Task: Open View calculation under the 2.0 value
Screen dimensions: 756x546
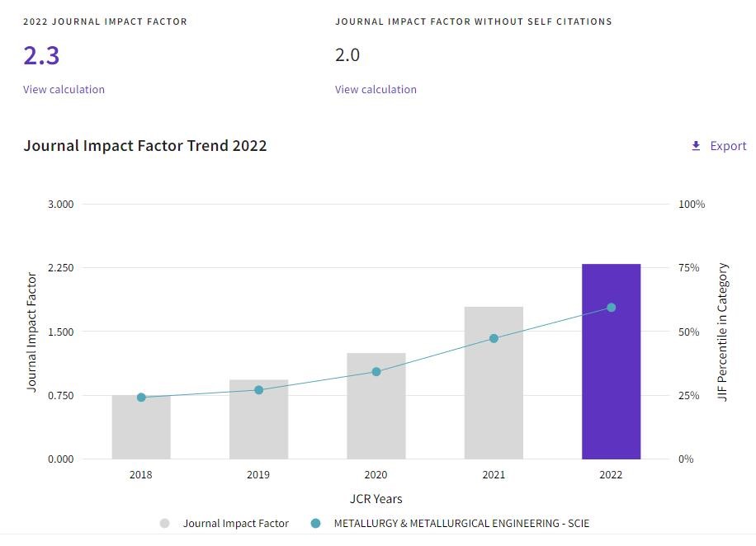Action: [x=376, y=89]
